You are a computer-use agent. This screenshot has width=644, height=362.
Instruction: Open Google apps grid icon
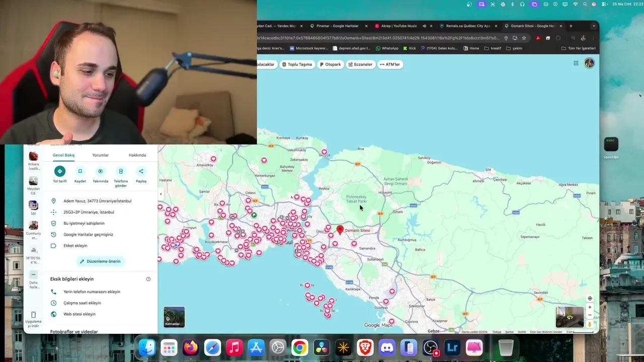[x=576, y=63]
